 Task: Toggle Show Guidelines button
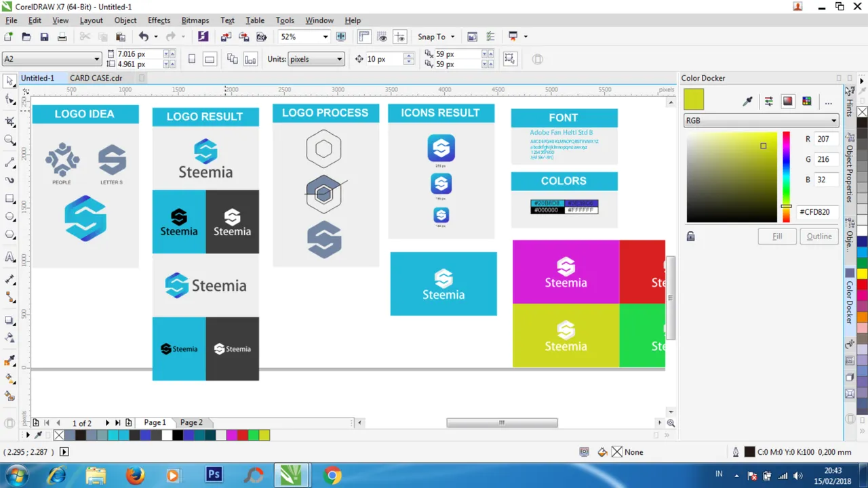click(400, 37)
